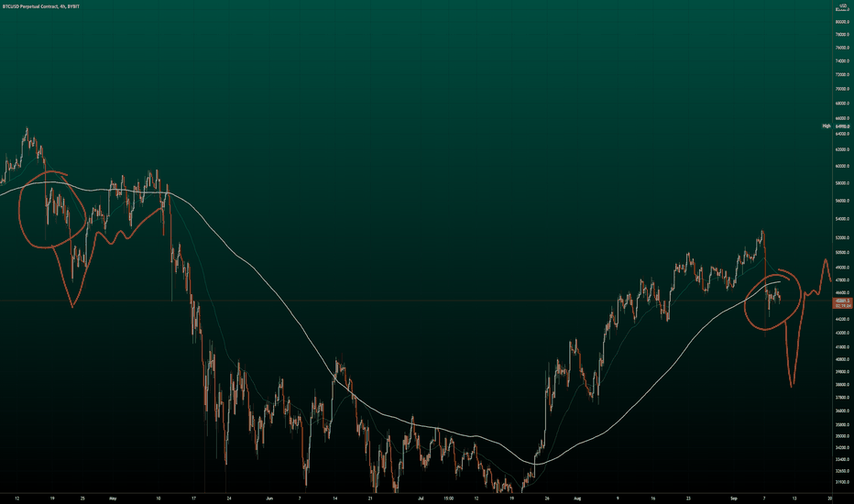
Task: Click the 60000.0 price axis label
Action: pyautogui.click(x=842, y=167)
